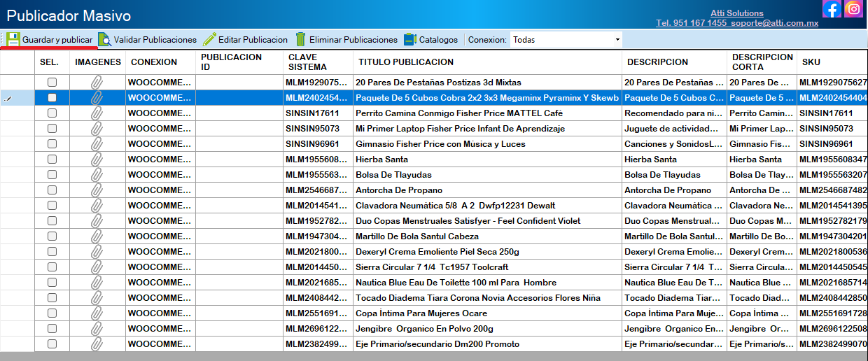Click the CLAVE SISTEMA column header
The image size is (868, 361).
point(307,62)
